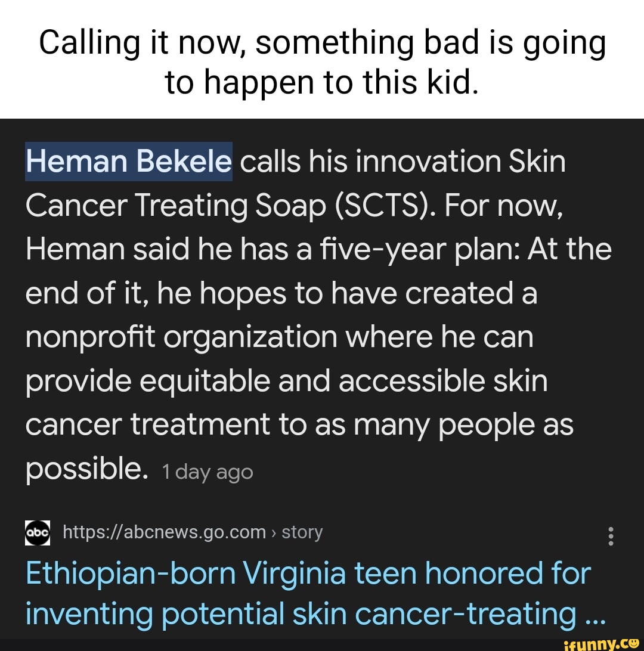Viewport: 644px width, 651px height.
Task: Click the ellipsis ending the headline
Action: pyautogui.click(x=595, y=615)
